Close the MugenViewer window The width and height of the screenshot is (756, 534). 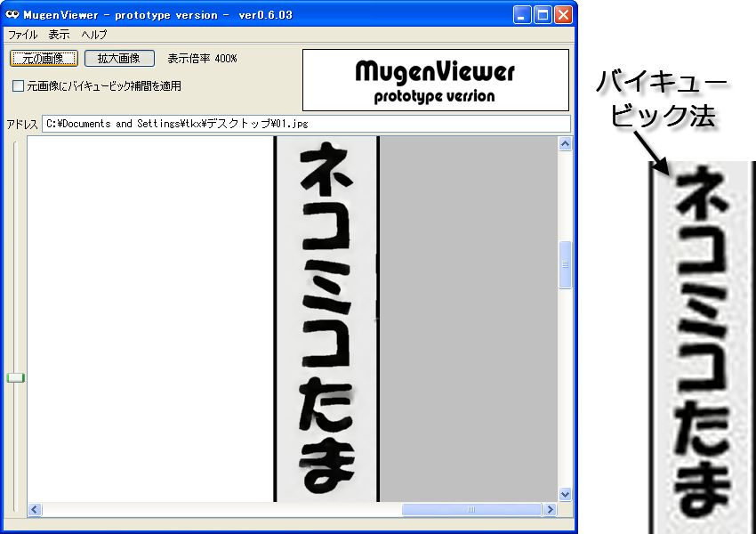(563, 15)
